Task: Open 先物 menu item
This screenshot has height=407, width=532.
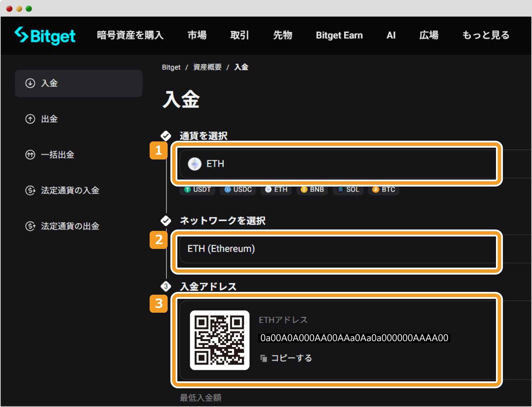Action: [x=283, y=35]
